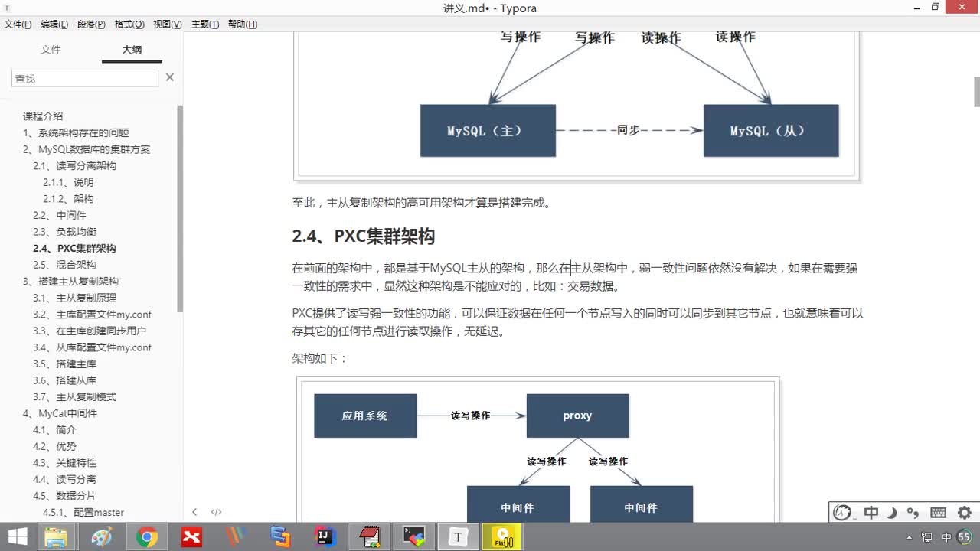Collapse the sidebar with the arrow icon
Viewport: 980px width, 551px height.
194,512
